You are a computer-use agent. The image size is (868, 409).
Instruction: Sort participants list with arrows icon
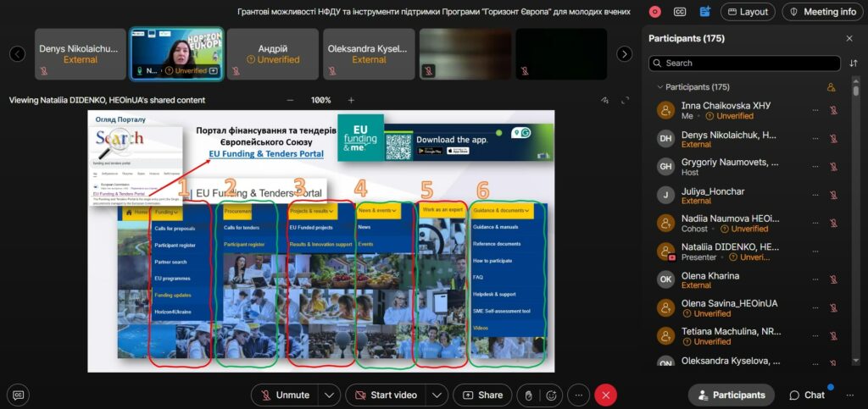(x=853, y=64)
